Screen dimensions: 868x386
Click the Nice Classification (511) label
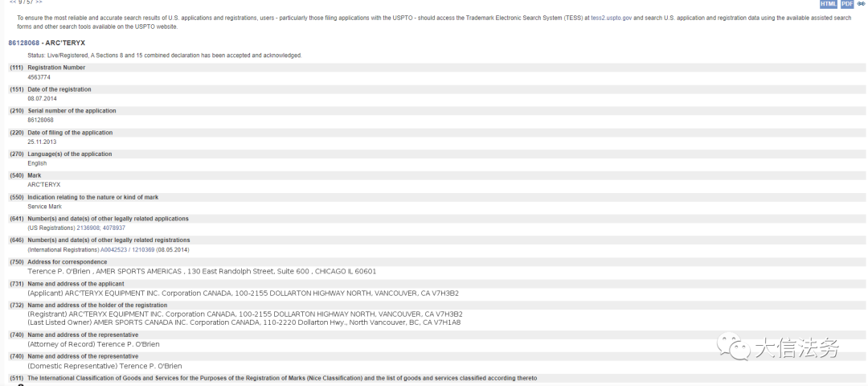click(282, 378)
